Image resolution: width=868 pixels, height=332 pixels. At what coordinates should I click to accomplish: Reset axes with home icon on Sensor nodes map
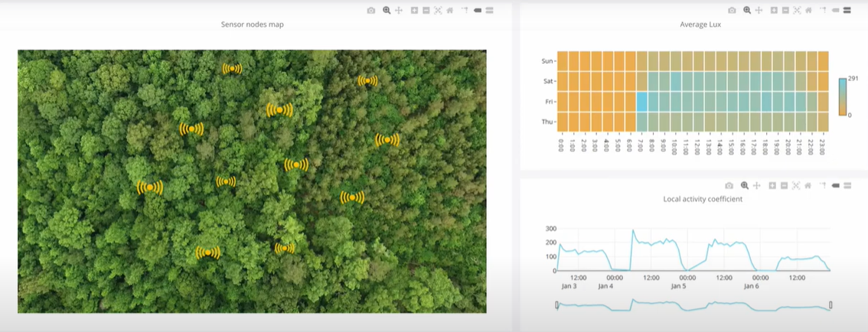click(449, 11)
